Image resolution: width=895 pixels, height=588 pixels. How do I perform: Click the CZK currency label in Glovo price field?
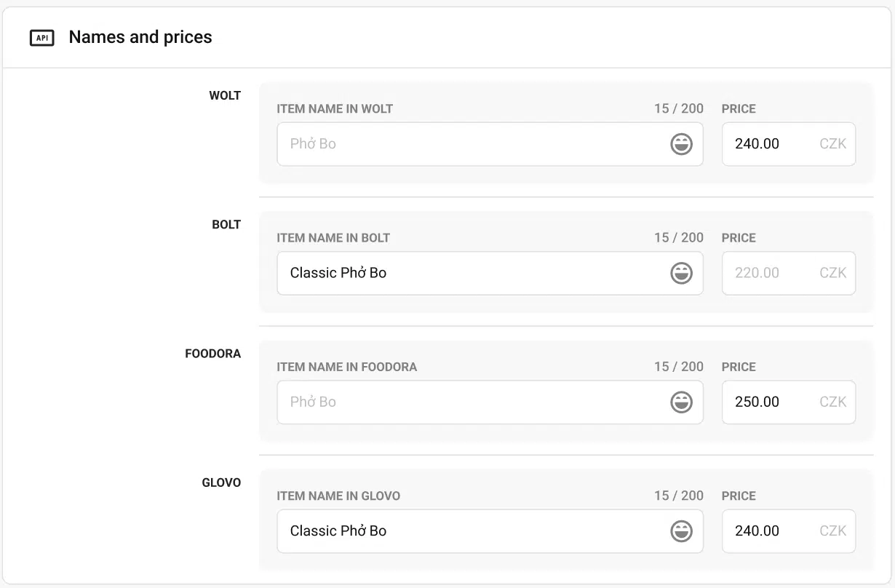[833, 531]
